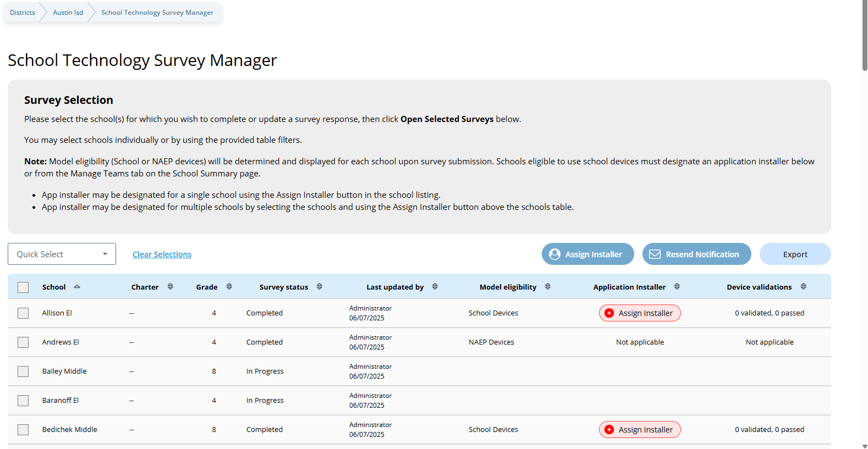Open Austin Isd breadcrumb
Image resolution: width=868 pixels, height=449 pixels.
68,13
